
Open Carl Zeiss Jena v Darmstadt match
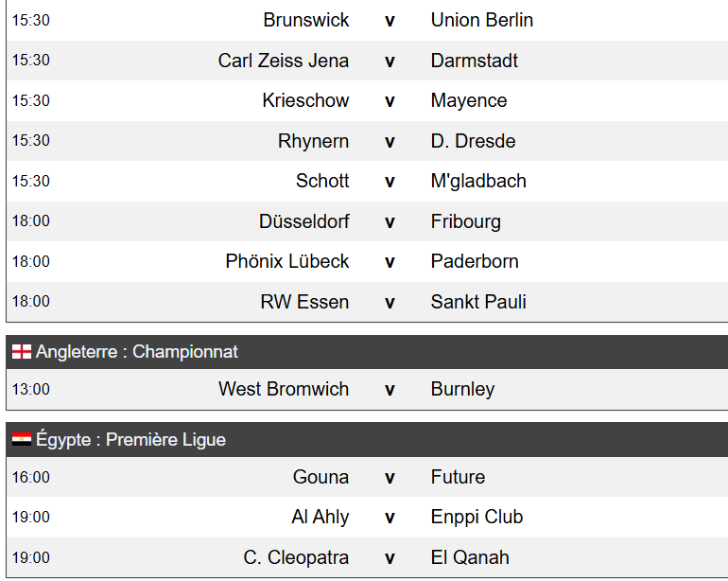click(367, 61)
